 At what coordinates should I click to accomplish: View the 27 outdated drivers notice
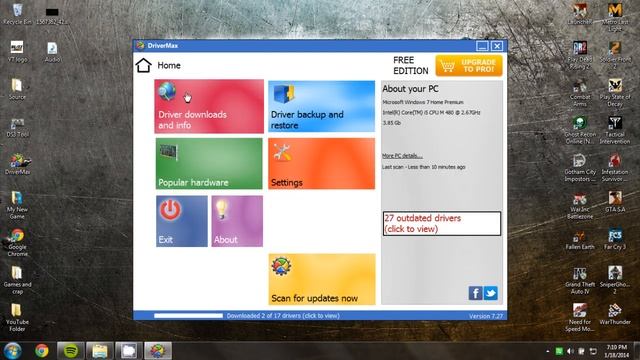pyautogui.click(x=442, y=223)
